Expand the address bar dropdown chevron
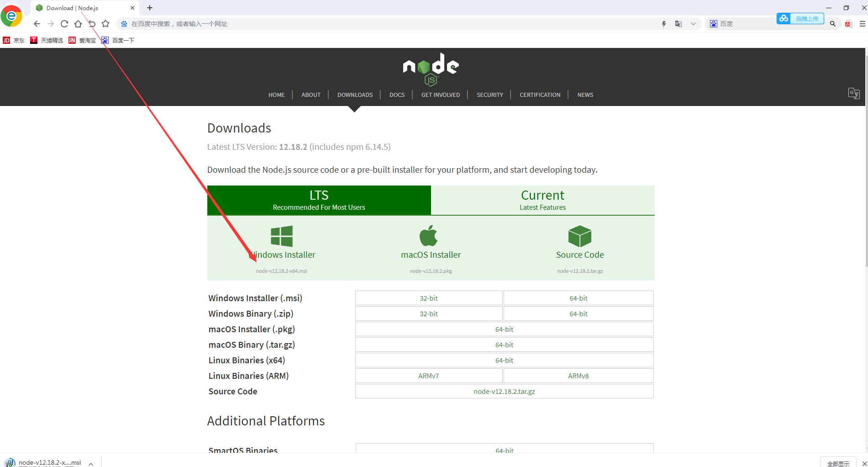This screenshot has height=467, width=868. 693,24
